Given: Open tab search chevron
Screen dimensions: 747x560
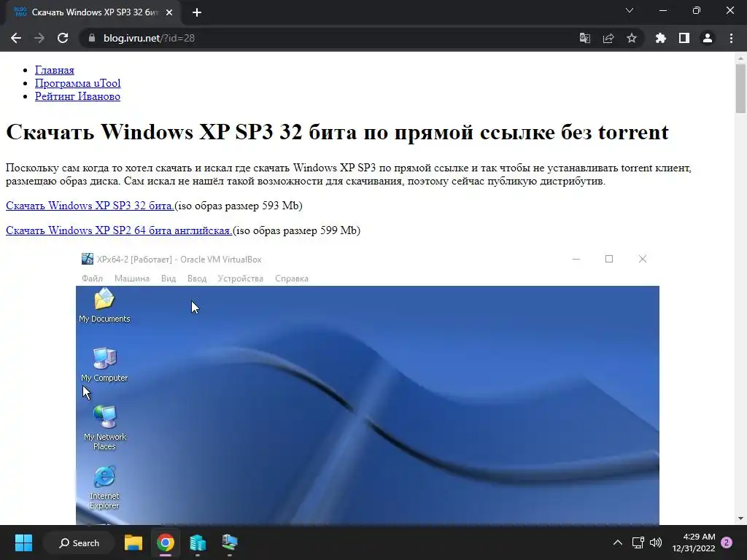Looking at the screenshot, I should click(x=630, y=10).
